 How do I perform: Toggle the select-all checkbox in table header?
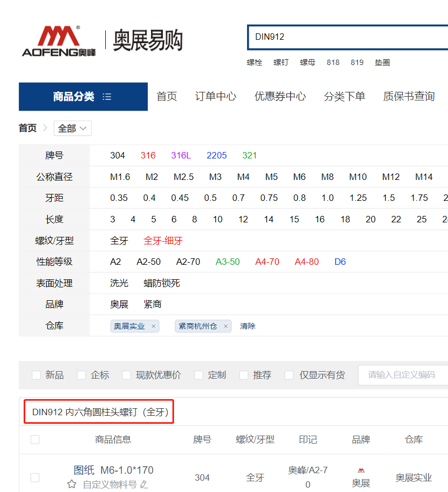[35, 439]
